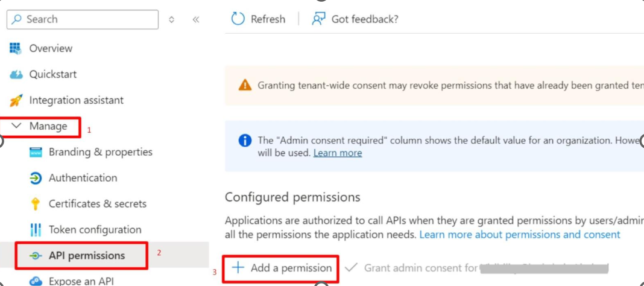644x286 pixels.
Task: Click the Refresh circular arrow icon
Action: pos(239,19)
